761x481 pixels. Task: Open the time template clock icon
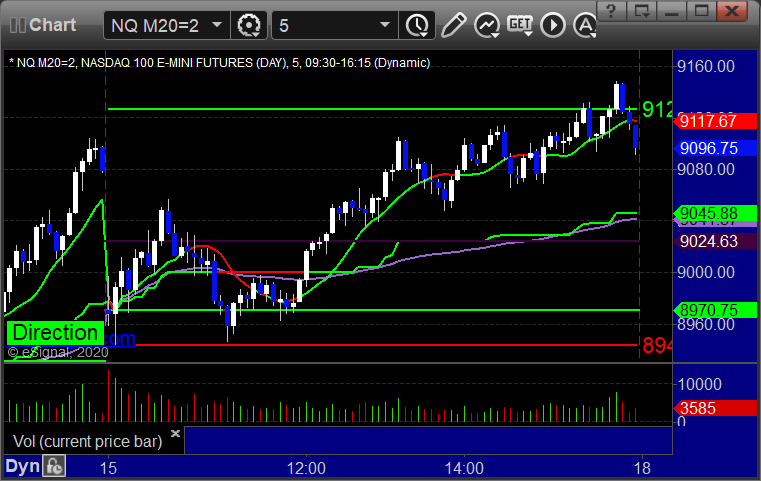417,25
